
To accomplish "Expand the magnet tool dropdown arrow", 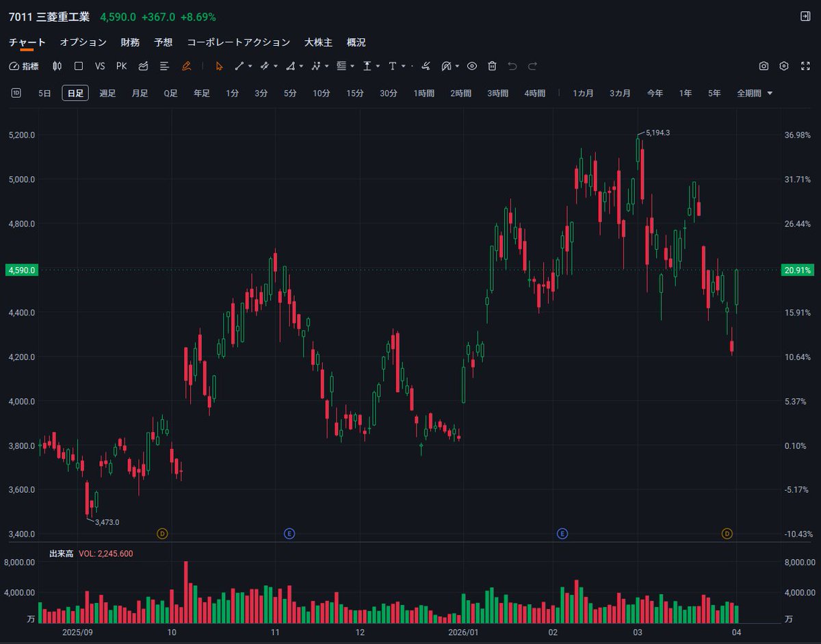I will pos(456,66).
